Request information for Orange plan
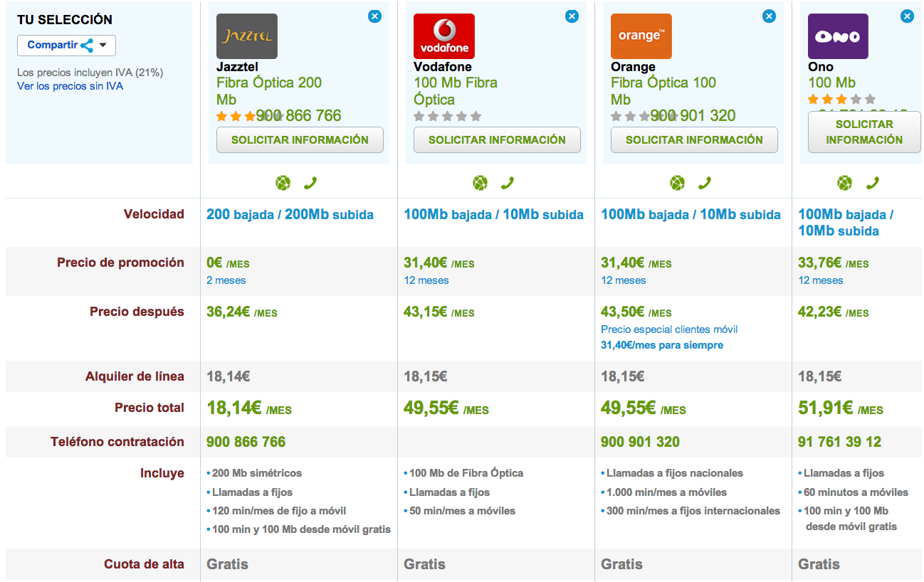Viewport: 924px width, 582px height. pos(694,140)
